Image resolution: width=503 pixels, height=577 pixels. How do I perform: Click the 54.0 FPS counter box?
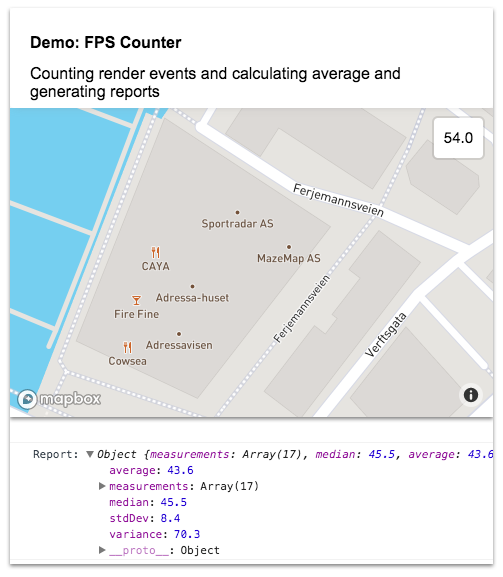[x=458, y=138]
